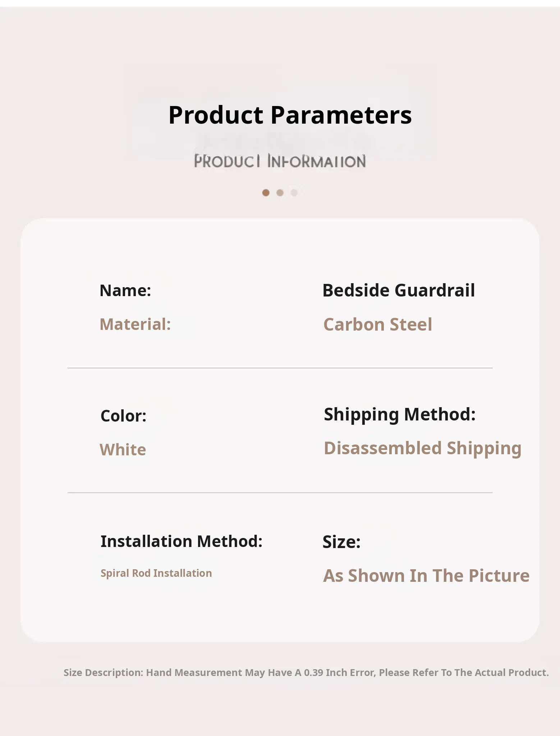The image size is (560, 736).
Task: Click the "Bedside Guardrail" value text
Action: tap(399, 290)
